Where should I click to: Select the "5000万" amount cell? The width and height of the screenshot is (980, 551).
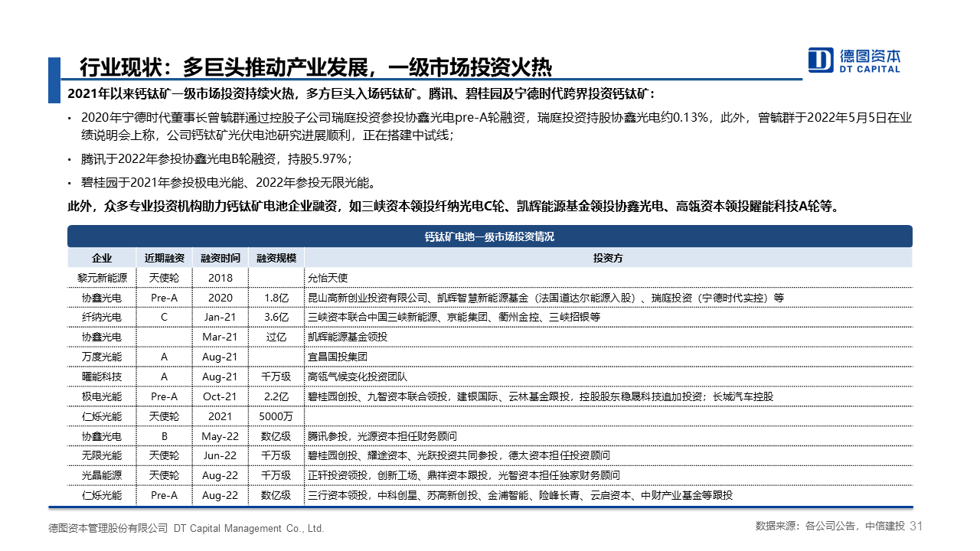(x=276, y=416)
